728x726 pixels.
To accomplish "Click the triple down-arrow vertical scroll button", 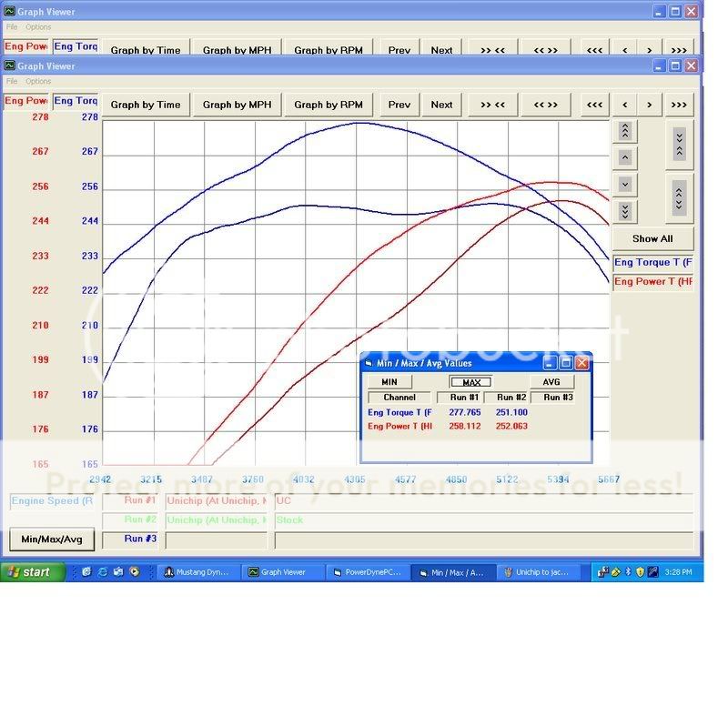I will (625, 211).
